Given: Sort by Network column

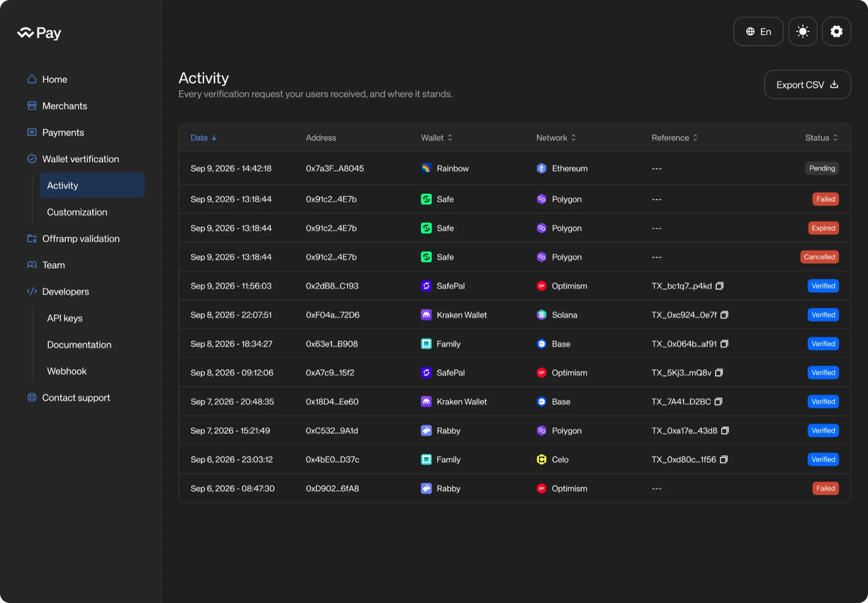Looking at the screenshot, I should (x=556, y=138).
